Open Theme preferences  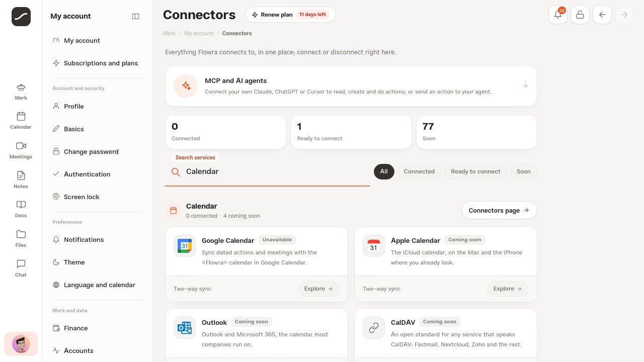[97, 262]
